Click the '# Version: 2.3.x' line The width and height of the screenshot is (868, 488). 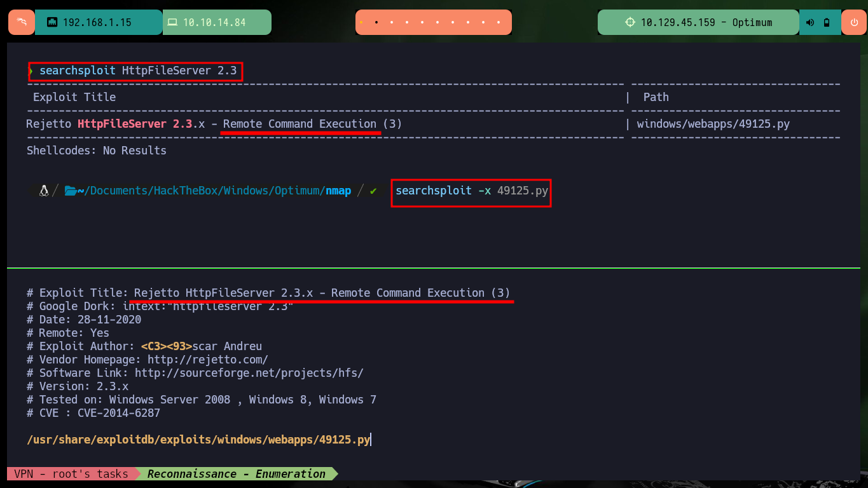(x=78, y=386)
